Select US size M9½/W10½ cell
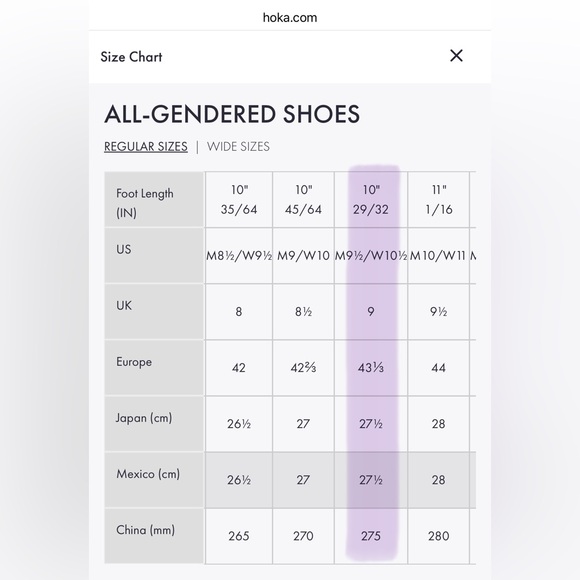The width and height of the screenshot is (580, 580). (371, 256)
